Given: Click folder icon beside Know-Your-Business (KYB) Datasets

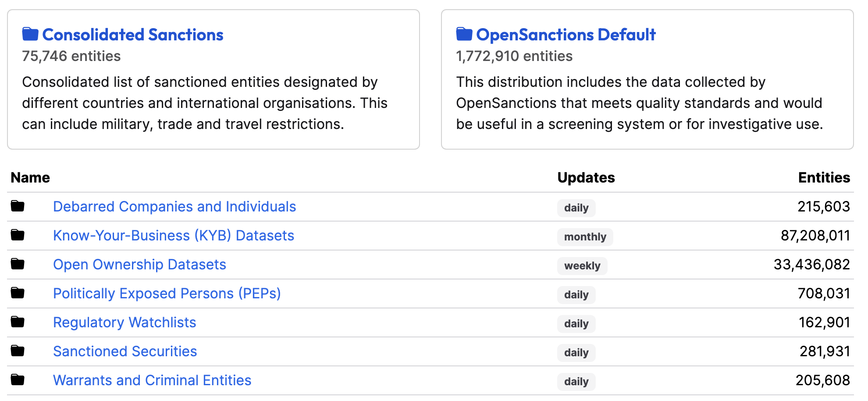Looking at the screenshot, I should coord(18,235).
